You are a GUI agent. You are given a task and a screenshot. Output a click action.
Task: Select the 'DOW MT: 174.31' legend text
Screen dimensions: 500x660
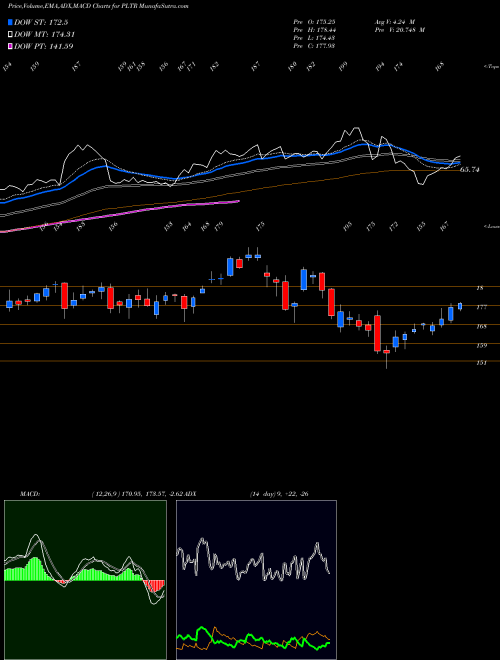point(45,34)
